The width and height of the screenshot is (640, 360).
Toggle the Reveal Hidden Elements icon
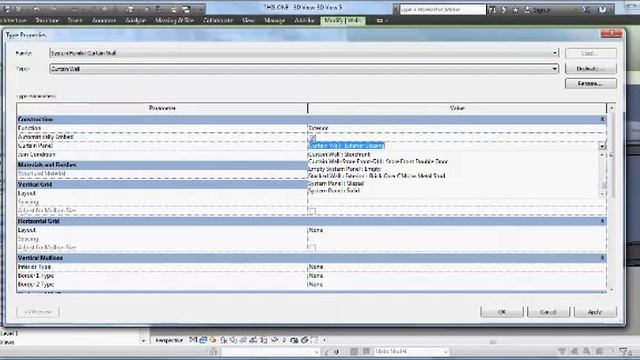click(284, 340)
